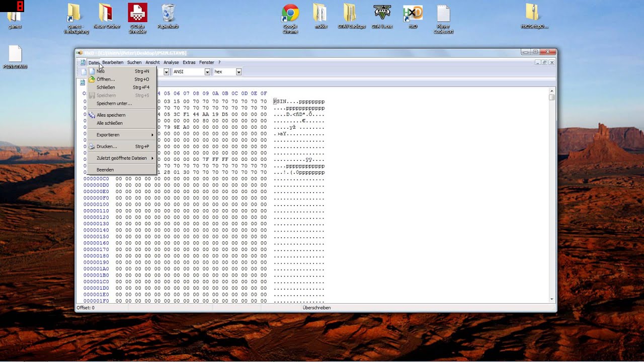Choose Neu from the Datei menu
Image resolution: width=644 pixels, height=362 pixels.
121,71
